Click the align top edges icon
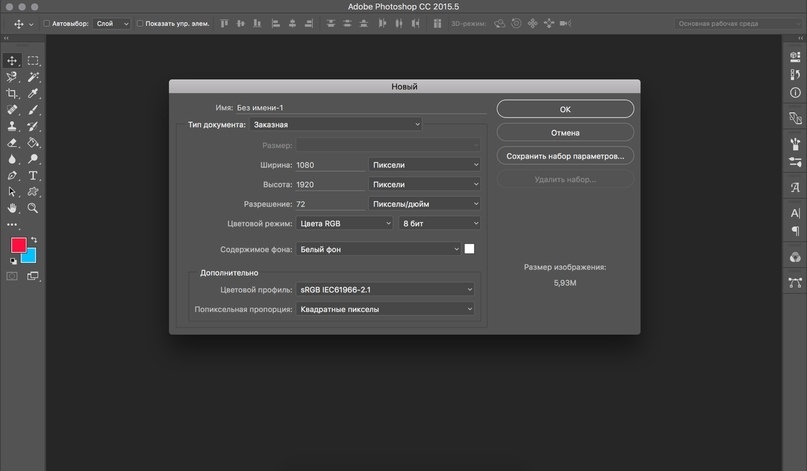Screen dimensions: 807x471 click(224, 24)
